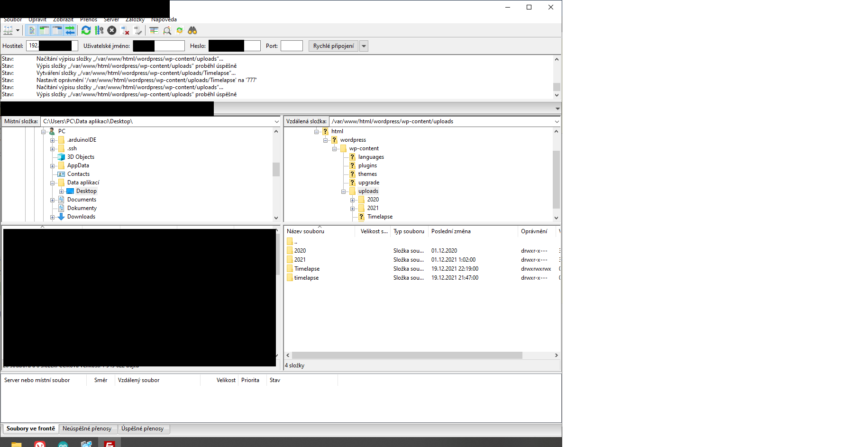The image size is (868, 447).
Task: Open the Soubor menu
Action: coord(13,19)
